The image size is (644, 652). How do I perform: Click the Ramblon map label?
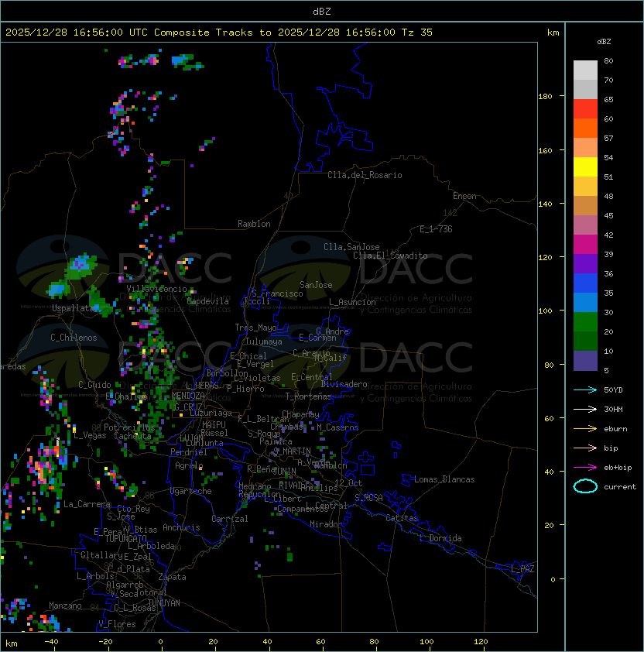pos(254,224)
